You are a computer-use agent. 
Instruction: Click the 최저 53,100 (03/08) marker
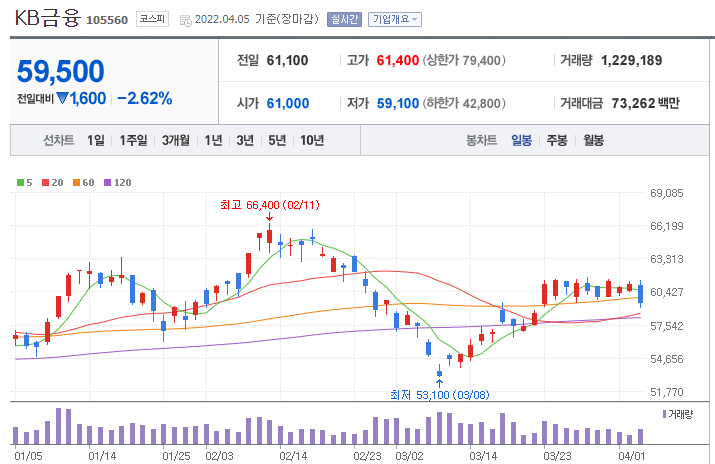click(440, 395)
